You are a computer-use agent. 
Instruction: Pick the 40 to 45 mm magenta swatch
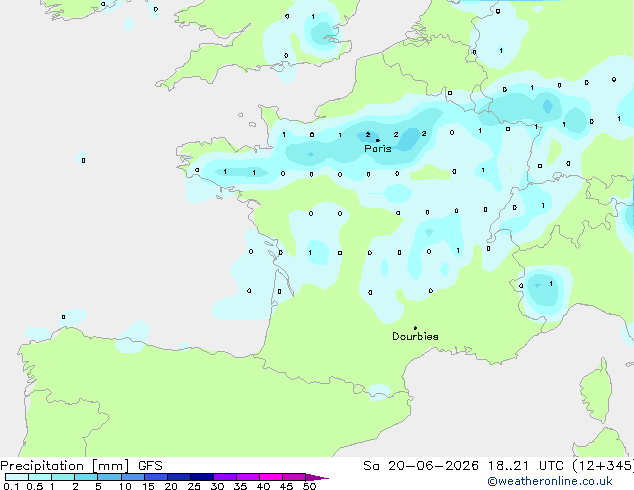coord(271,477)
